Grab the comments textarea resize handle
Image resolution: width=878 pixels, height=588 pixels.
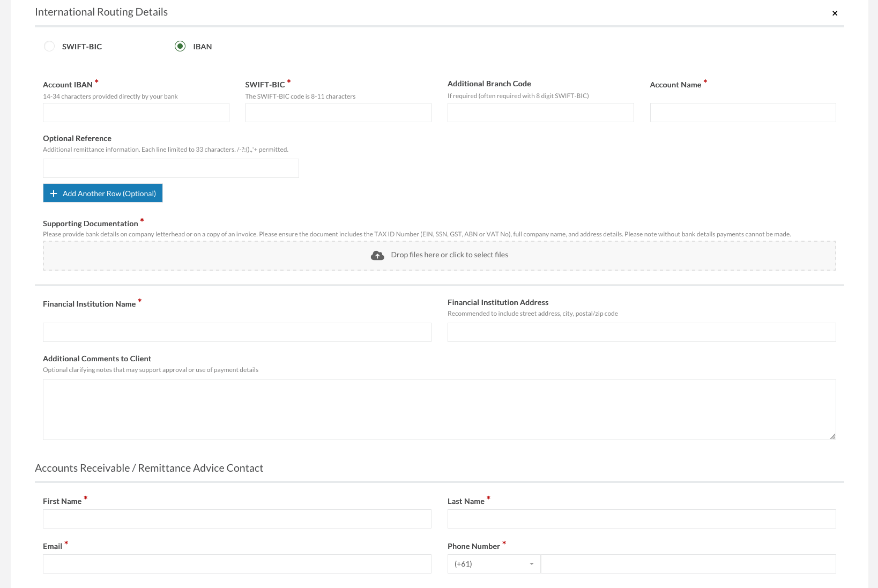(832, 436)
